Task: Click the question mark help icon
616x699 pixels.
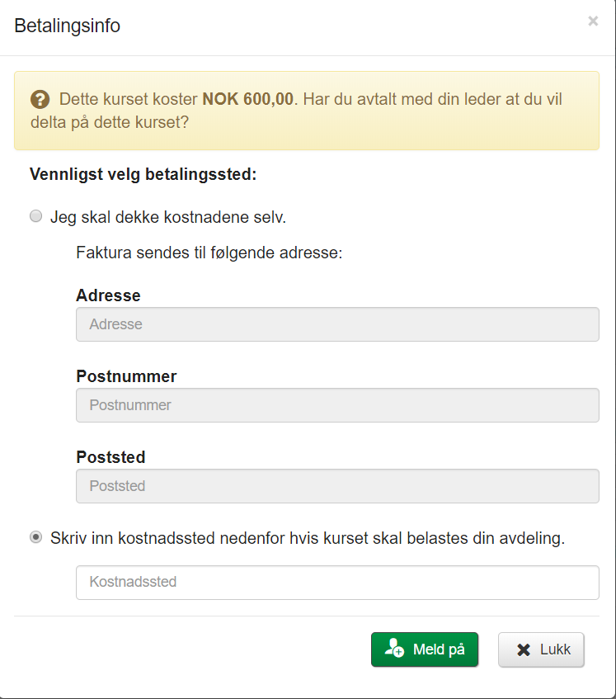Action: 40,99
